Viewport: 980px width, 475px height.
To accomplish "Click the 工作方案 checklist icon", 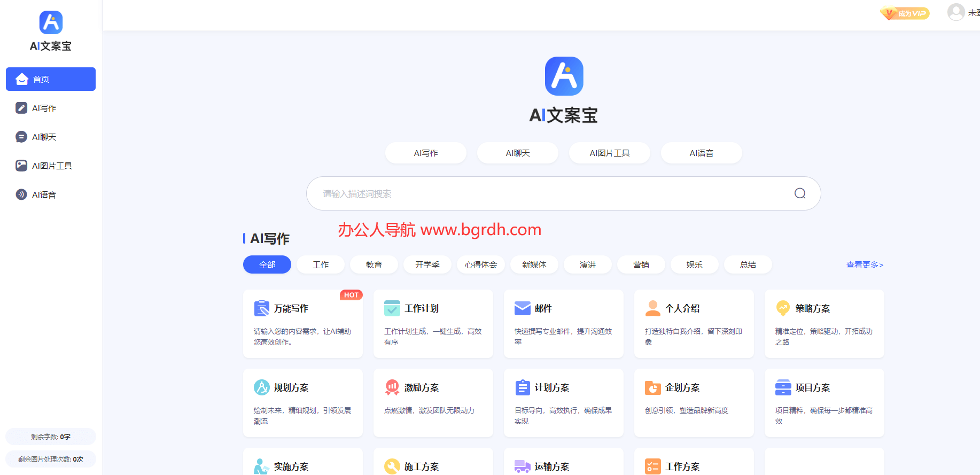I will (x=653, y=466).
